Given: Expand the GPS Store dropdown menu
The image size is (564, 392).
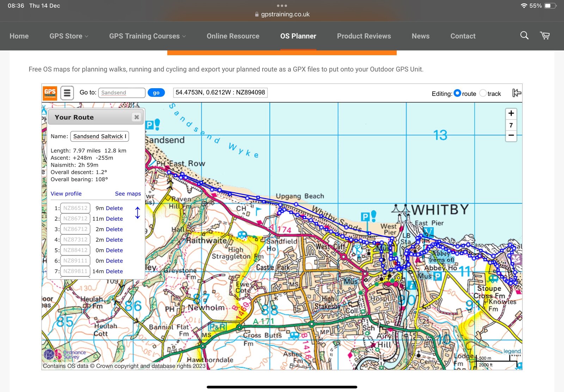Looking at the screenshot, I should [x=69, y=36].
